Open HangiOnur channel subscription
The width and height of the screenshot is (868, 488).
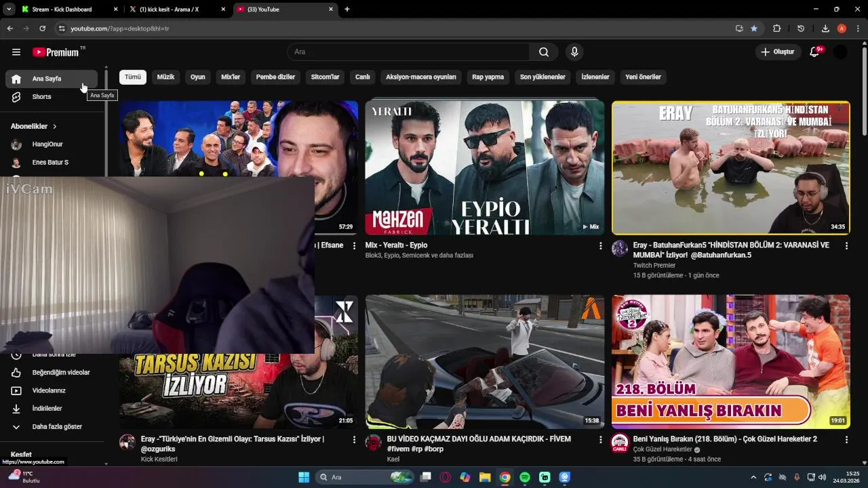pyautogui.click(x=52, y=144)
